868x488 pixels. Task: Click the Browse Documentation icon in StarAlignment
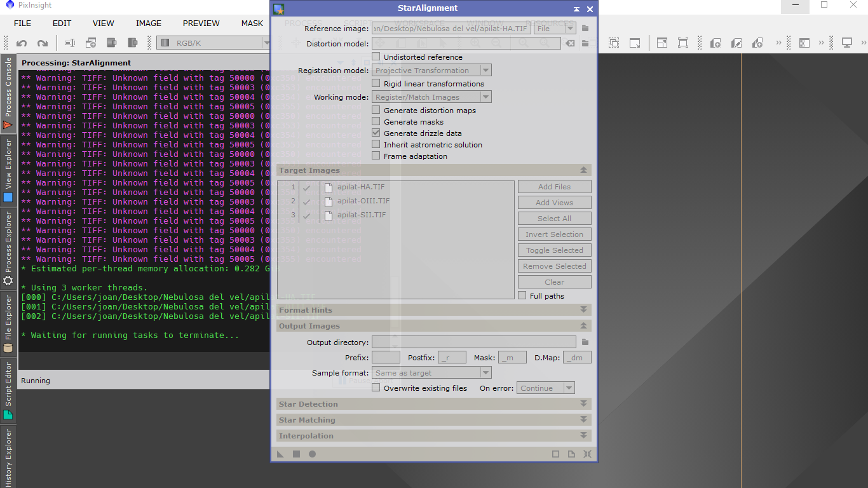[571, 454]
